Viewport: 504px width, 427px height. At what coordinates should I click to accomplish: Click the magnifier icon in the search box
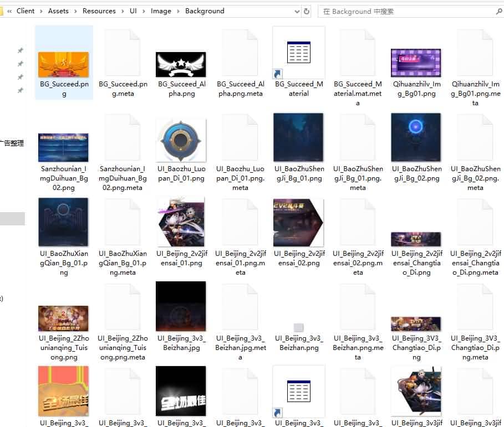click(498, 11)
